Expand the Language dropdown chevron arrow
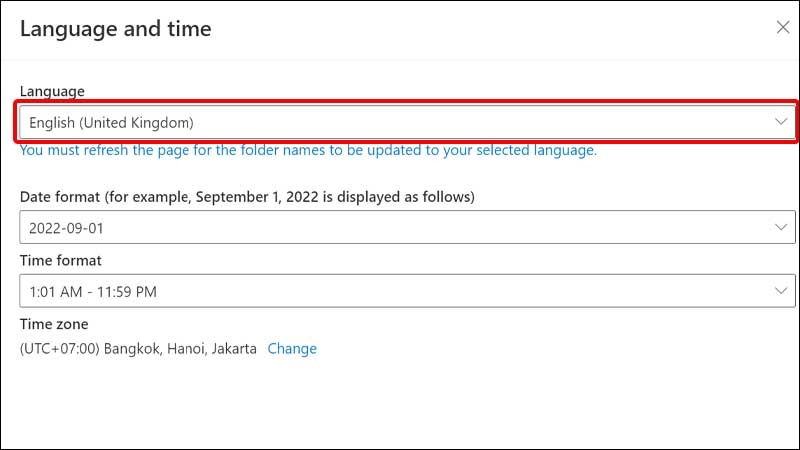Viewport: 800px width, 450px height. click(x=781, y=121)
